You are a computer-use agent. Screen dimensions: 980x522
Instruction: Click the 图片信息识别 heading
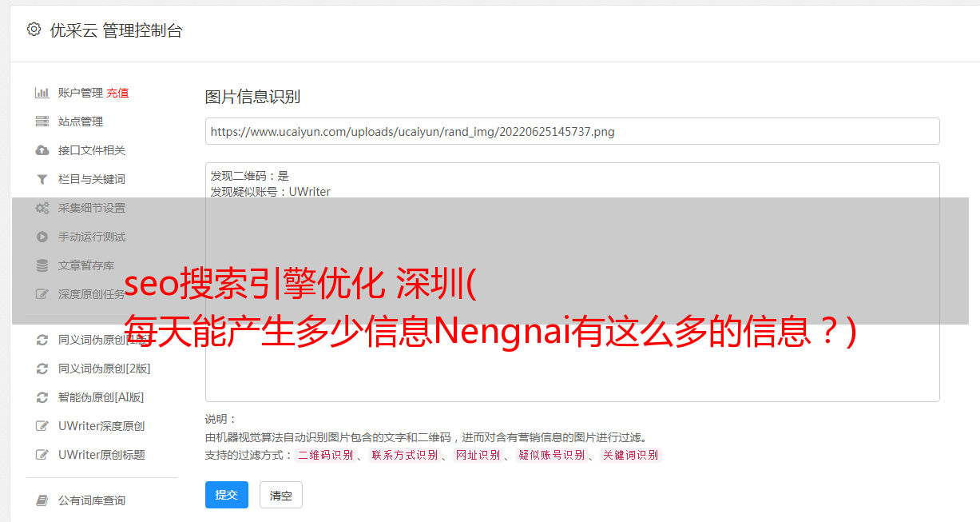(x=252, y=97)
